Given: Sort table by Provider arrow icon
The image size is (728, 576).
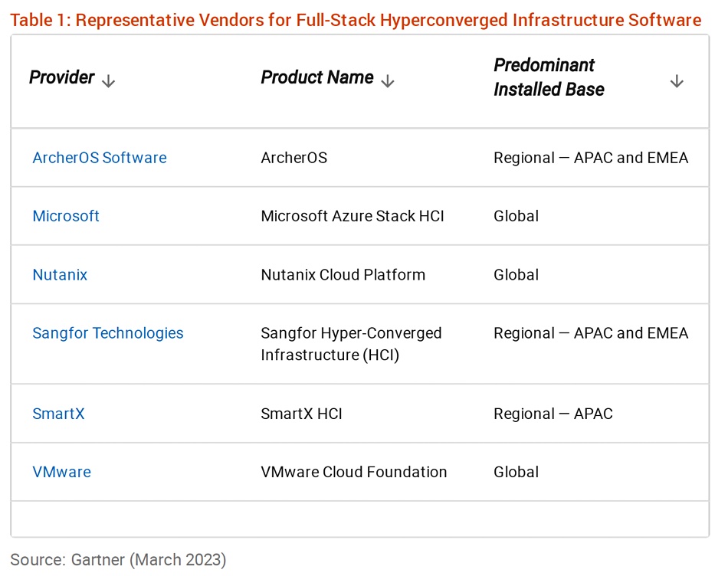Looking at the screenshot, I should tap(108, 81).
